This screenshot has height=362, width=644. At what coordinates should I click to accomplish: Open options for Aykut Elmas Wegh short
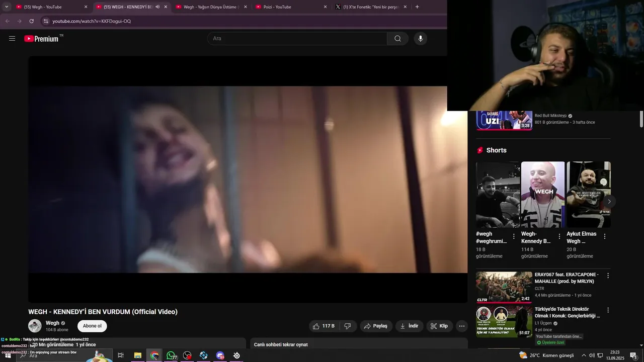[605, 236]
